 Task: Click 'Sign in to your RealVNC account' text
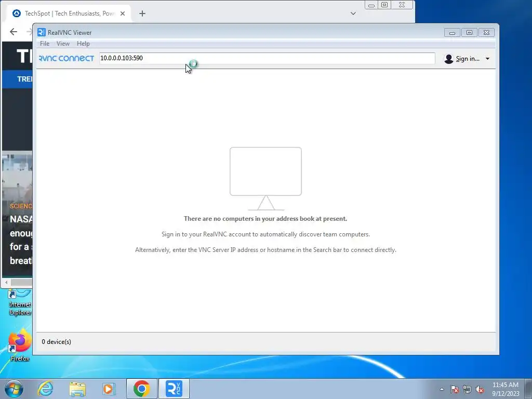pyautogui.click(x=265, y=234)
